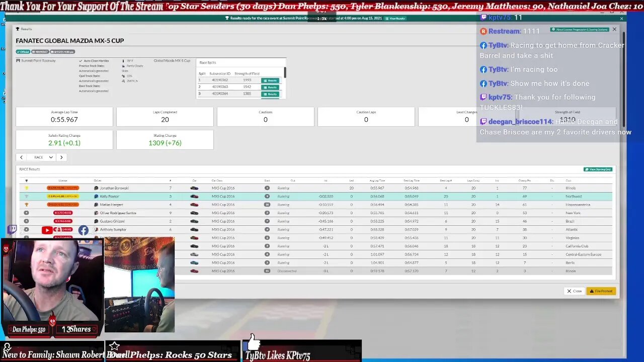Click the Avg Lap Time column header
Image resolution: width=644 pixels, height=362 pixels.
(377, 180)
